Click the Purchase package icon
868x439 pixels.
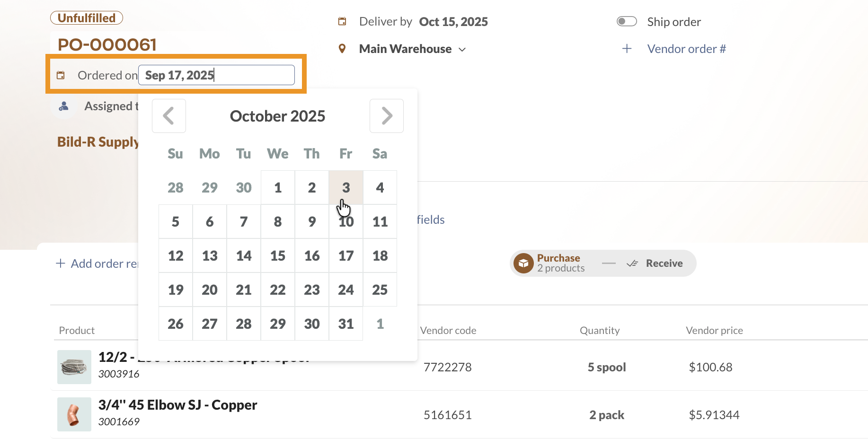tap(523, 263)
